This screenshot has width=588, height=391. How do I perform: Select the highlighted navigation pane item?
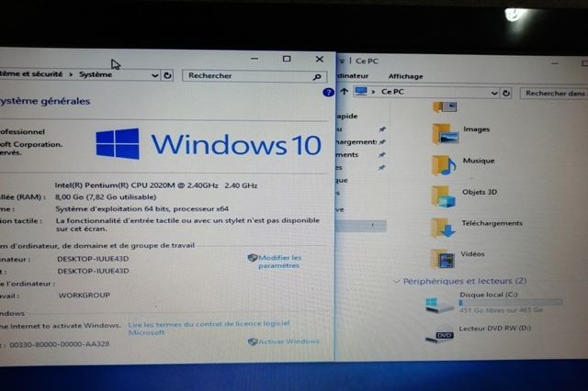(361, 225)
